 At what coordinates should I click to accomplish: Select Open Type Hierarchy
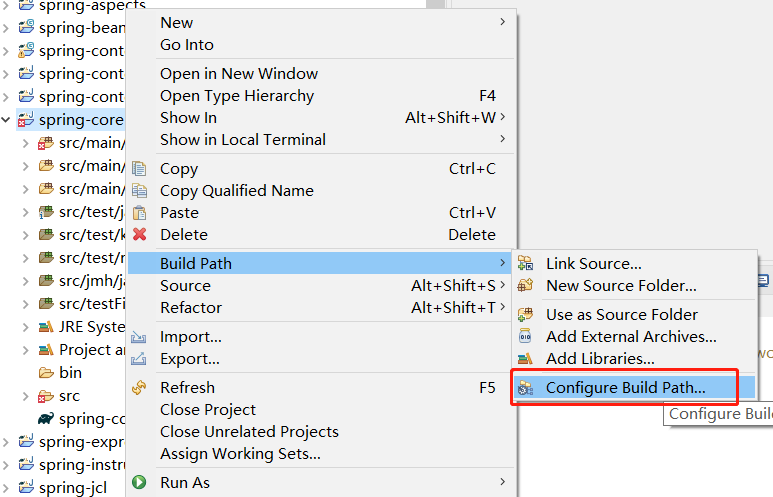point(321,96)
